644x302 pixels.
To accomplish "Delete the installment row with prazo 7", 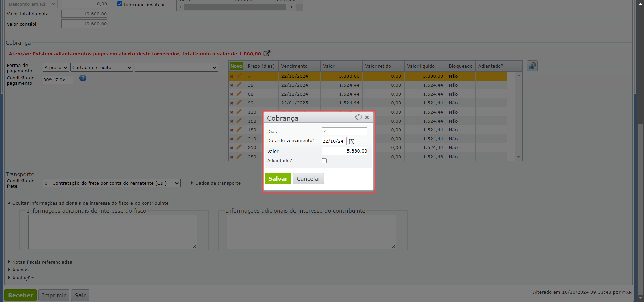I will (x=232, y=76).
